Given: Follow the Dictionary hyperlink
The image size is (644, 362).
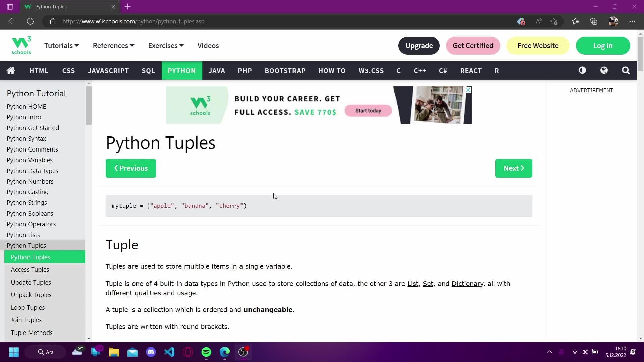Looking at the screenshot, I should [468, 284].
